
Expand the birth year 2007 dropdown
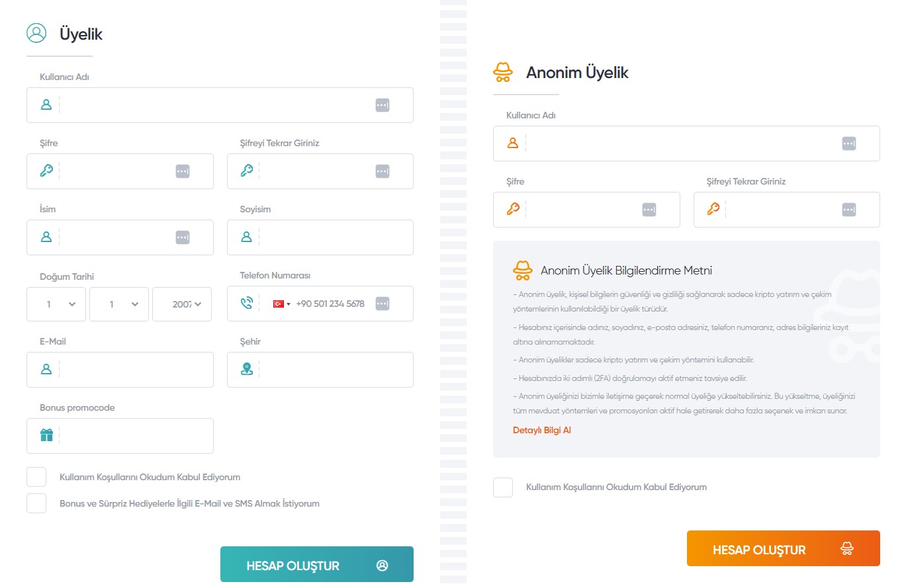coord(182,304)
